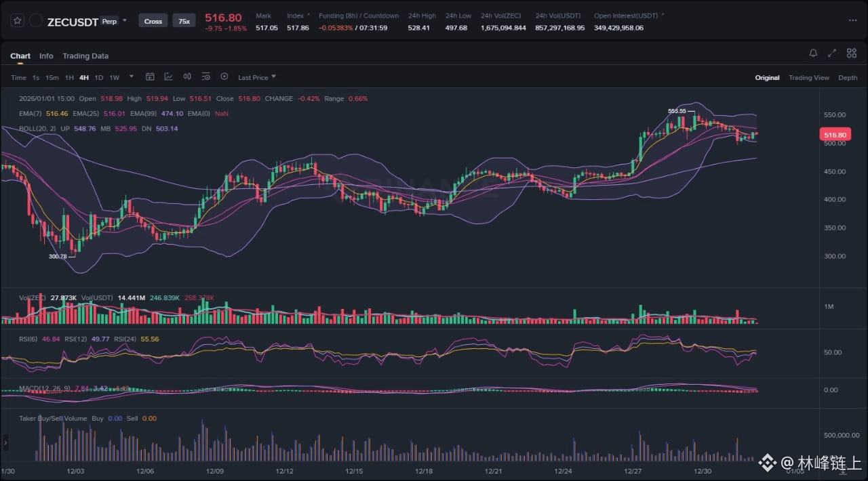868x481 pixels.
Task: Click the EMA(99) indicator label
Action: click(143, 114)
